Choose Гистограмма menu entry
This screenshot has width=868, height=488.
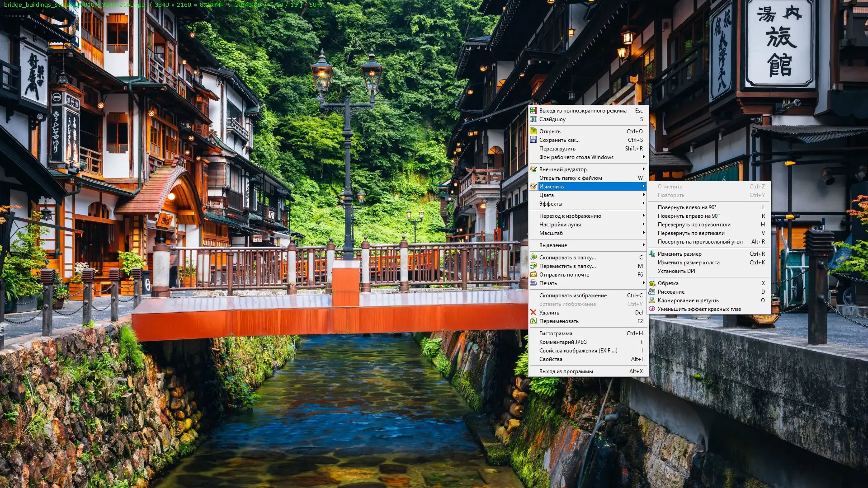(x=556, y=333)
